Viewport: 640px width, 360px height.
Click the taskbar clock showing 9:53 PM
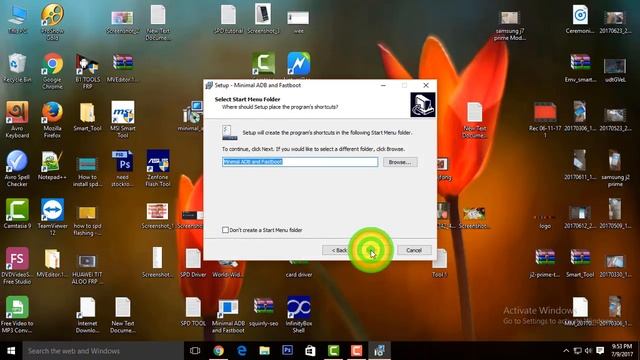621,351
